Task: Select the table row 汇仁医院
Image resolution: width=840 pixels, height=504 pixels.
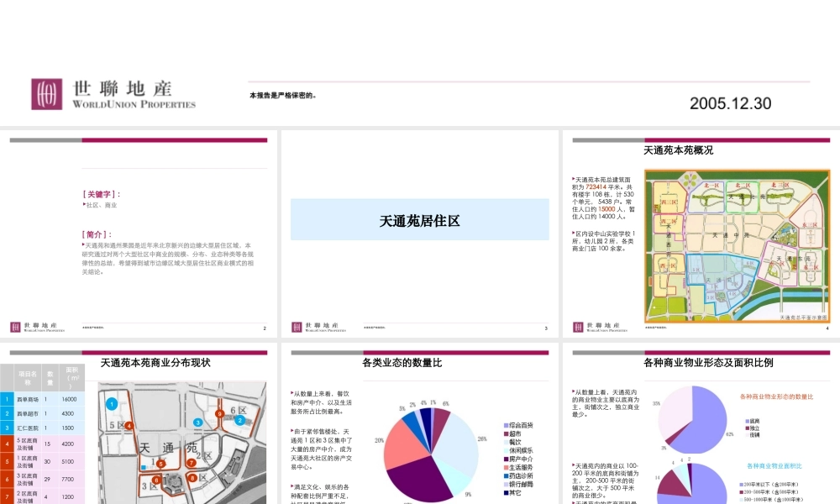Action: coord(42,428)
